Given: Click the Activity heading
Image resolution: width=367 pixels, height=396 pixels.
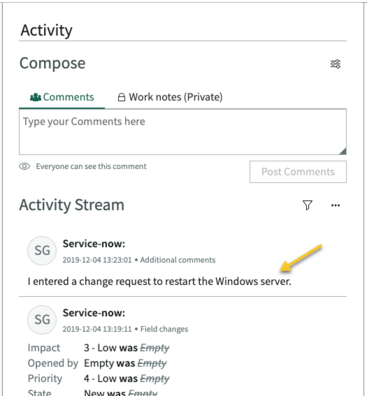Looking at the screenshot, I should coord(46,30).
